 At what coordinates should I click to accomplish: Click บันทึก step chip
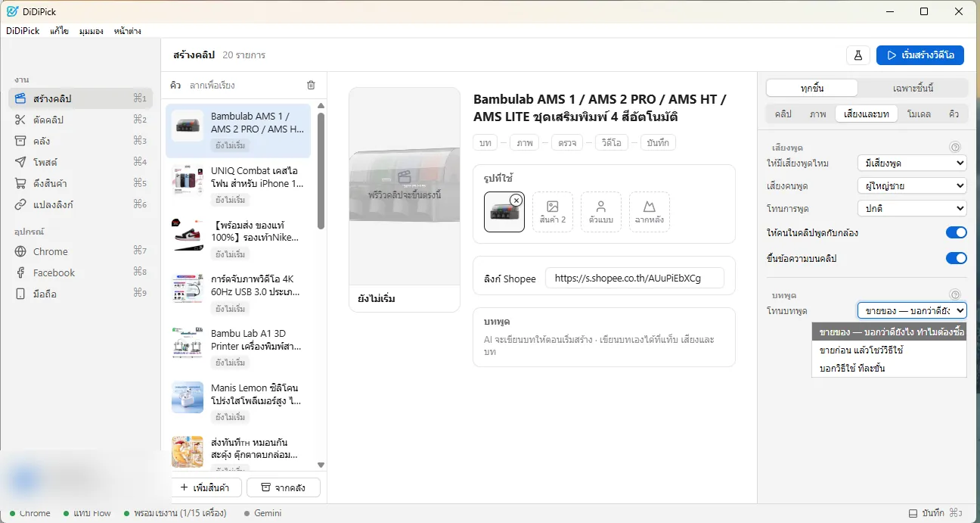tap(658, 142)
